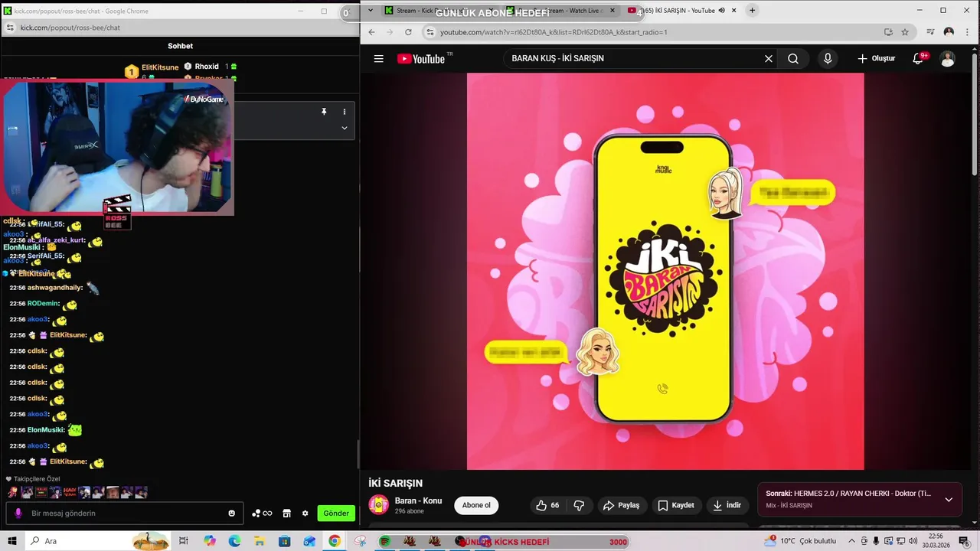Reload the YouTube page

pyautogui.click(x=408, y=32)
